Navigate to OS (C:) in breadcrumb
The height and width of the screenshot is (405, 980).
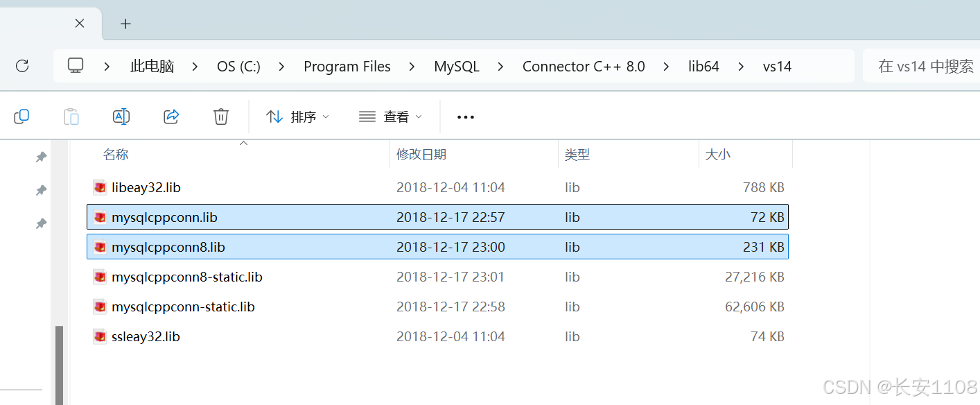point(238,67)
